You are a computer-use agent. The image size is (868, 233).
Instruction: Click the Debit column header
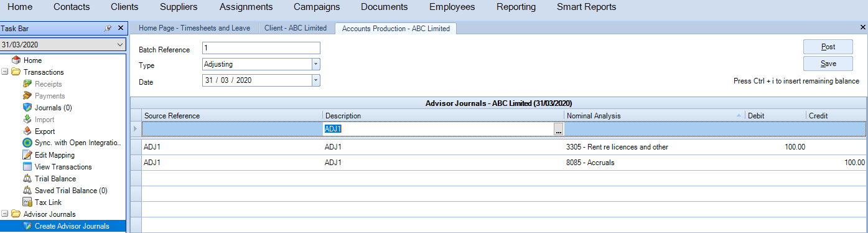(776, 116)
